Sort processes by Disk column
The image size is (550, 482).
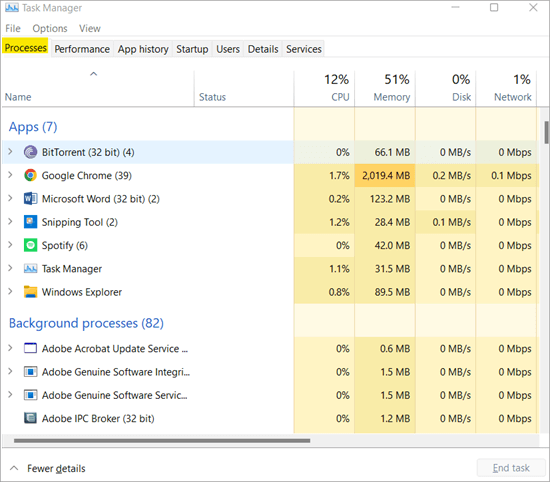(x=446, y=89)
